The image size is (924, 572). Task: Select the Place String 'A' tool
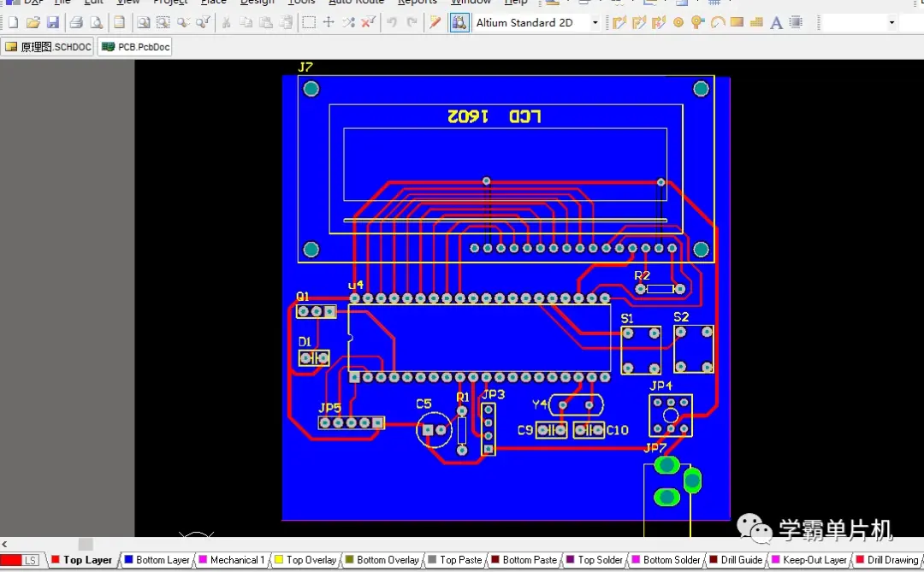pyautogui.click(x=776, y=23)
